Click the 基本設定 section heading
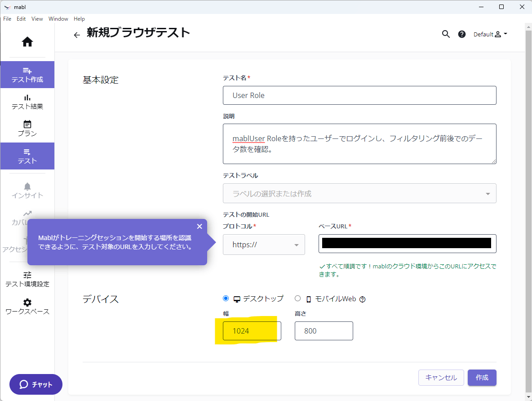Viewport: 532px width, 401px height. tap(101, 80)
